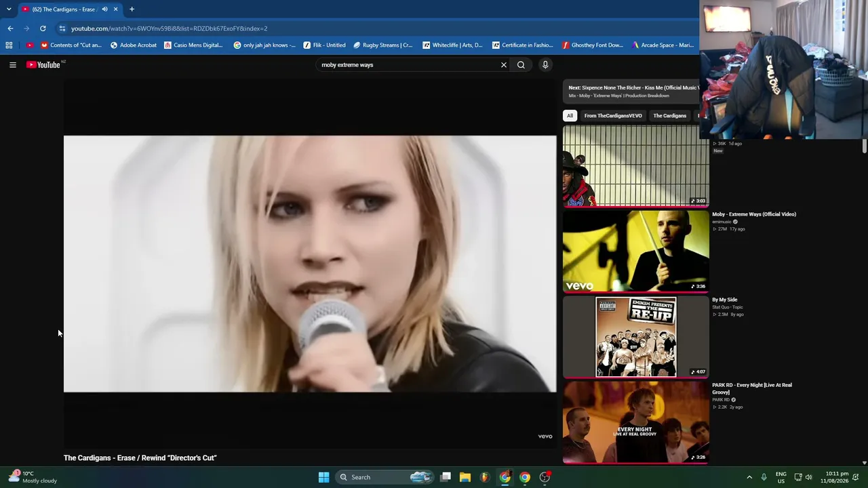
Task: Visit the 'Stat Quo - Topic' channel
Action: tap(728, 307)
